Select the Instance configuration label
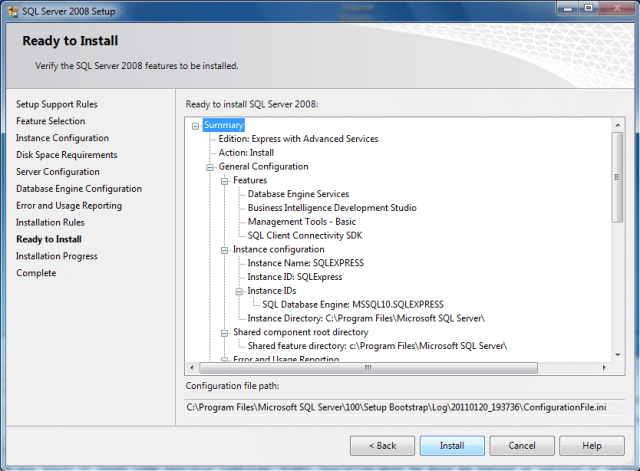Viewport: 640px width, 471px height. click(x=279, y=249)
